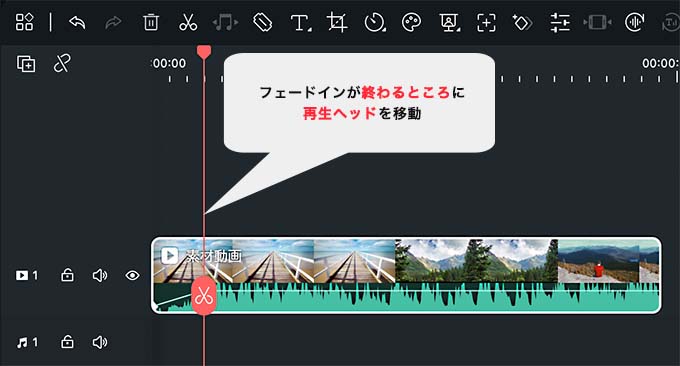The height and width of the screenshot is (366, 680).
Task: Lock video track 1
Action: (x=67, y=275)
